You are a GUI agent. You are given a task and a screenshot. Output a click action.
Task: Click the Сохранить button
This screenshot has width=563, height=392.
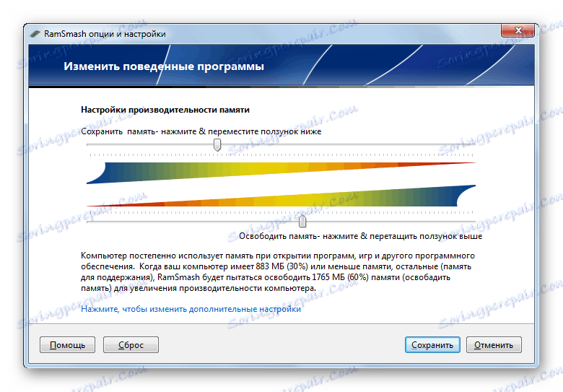click(432, 345)
